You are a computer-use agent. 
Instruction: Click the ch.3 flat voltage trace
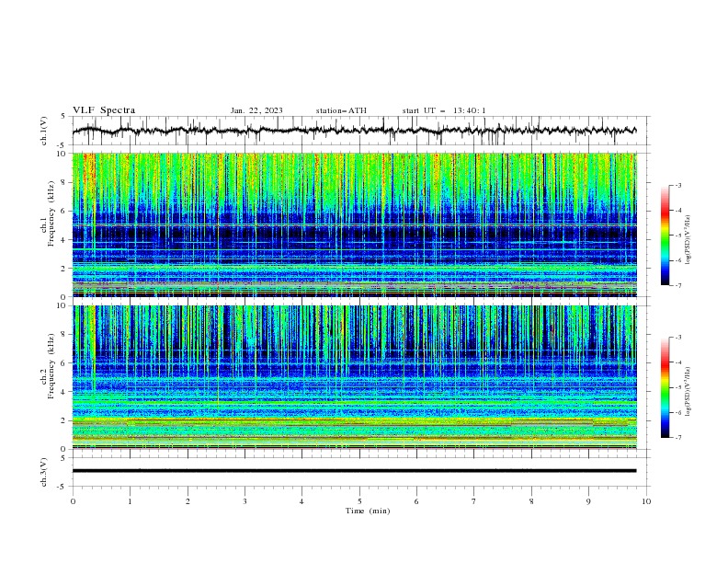[354, 471]
